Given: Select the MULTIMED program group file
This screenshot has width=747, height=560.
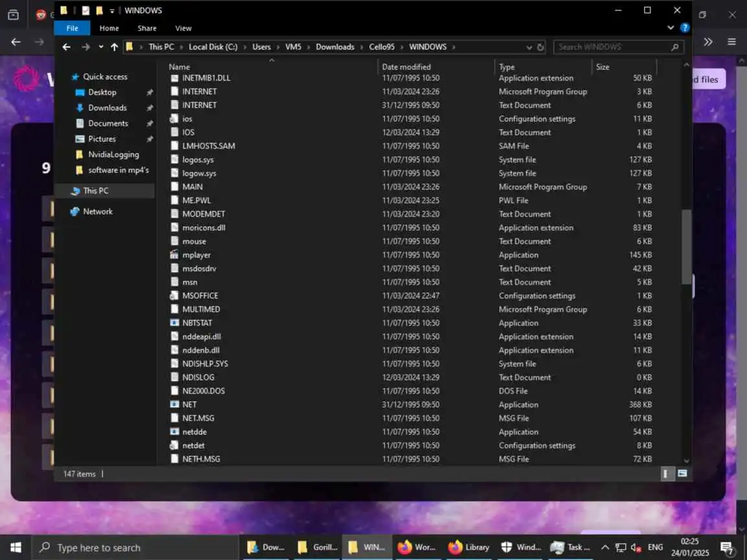Looking at the screenshot, I should click(201, 310).
